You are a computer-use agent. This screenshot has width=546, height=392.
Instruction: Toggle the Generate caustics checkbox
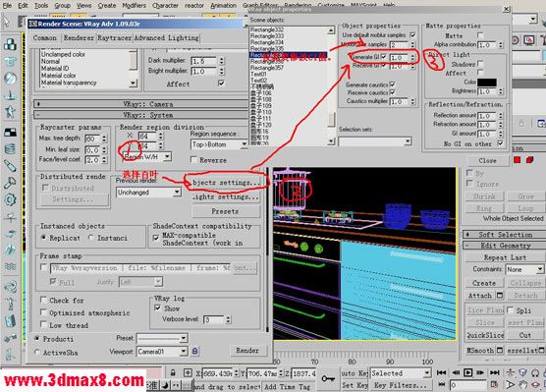coord(392,84)
